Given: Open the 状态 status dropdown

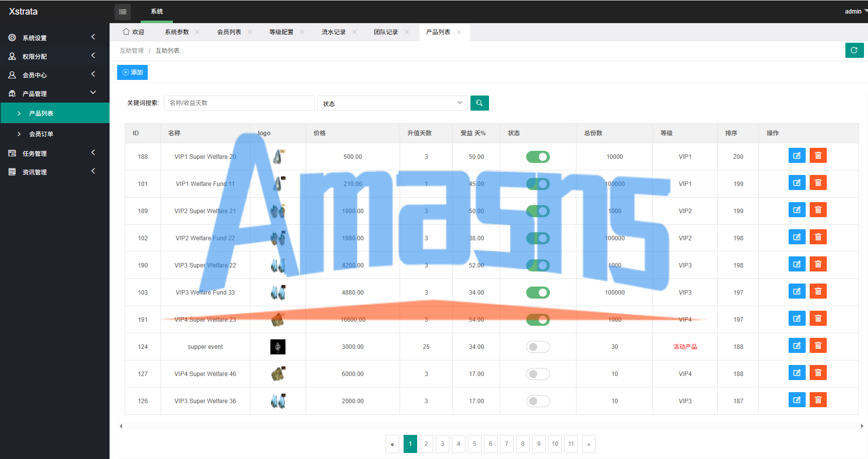Looking at the screenshot, I should pos(393,103).
